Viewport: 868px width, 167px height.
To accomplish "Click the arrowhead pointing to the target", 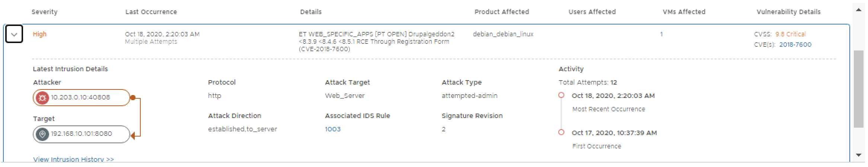I will coord(133,135).
